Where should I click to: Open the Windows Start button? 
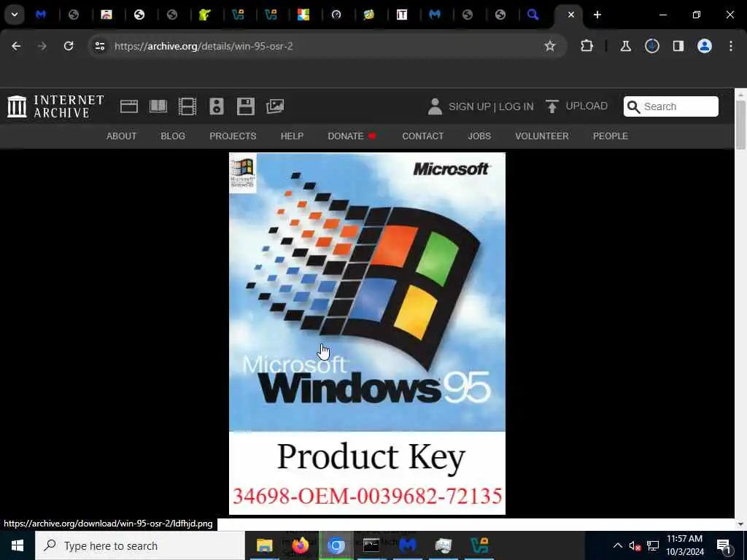tap(18, 545)
